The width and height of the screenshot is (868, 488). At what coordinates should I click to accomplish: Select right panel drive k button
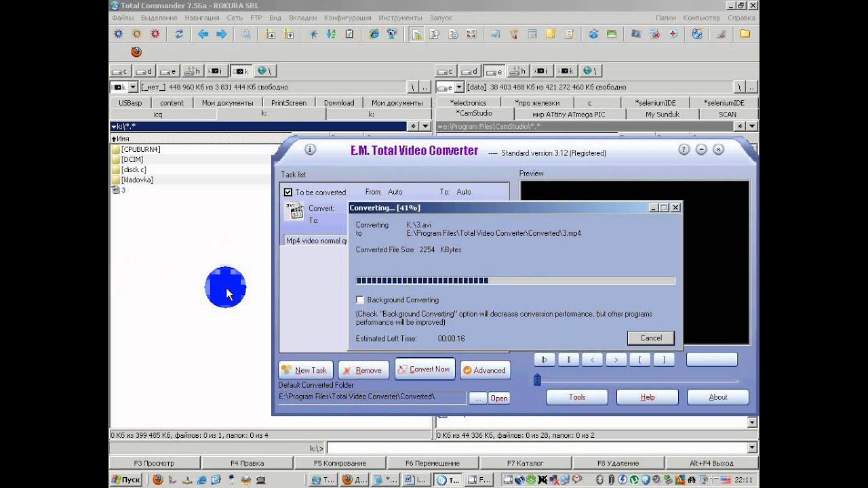pyautogui.click(x=566, y=71)
